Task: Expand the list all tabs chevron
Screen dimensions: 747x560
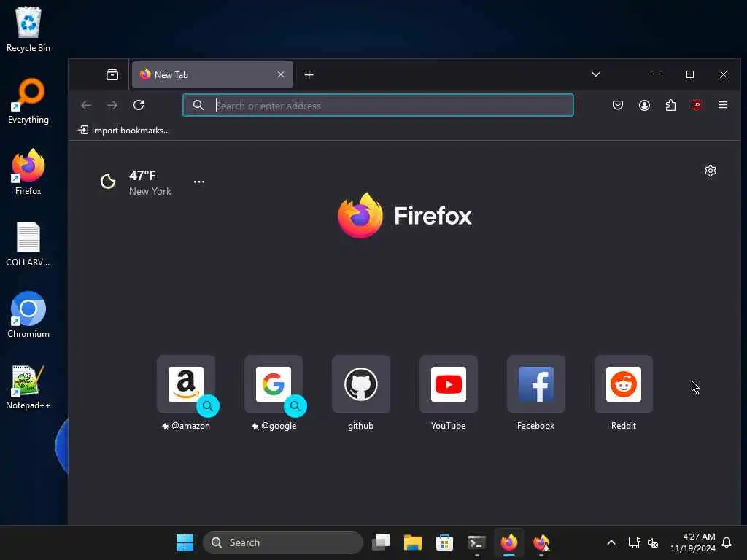Action: click(x=595, y=74)
